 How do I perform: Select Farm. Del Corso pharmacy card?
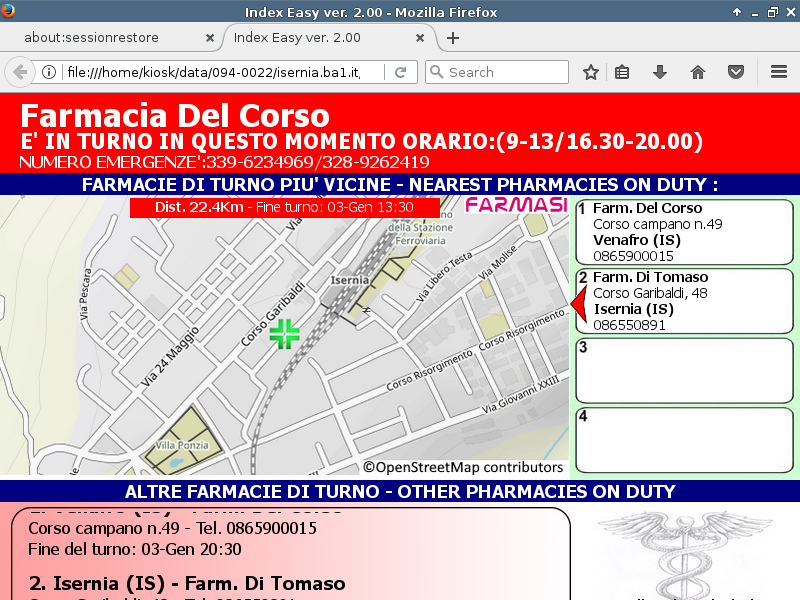click(684, 232)
